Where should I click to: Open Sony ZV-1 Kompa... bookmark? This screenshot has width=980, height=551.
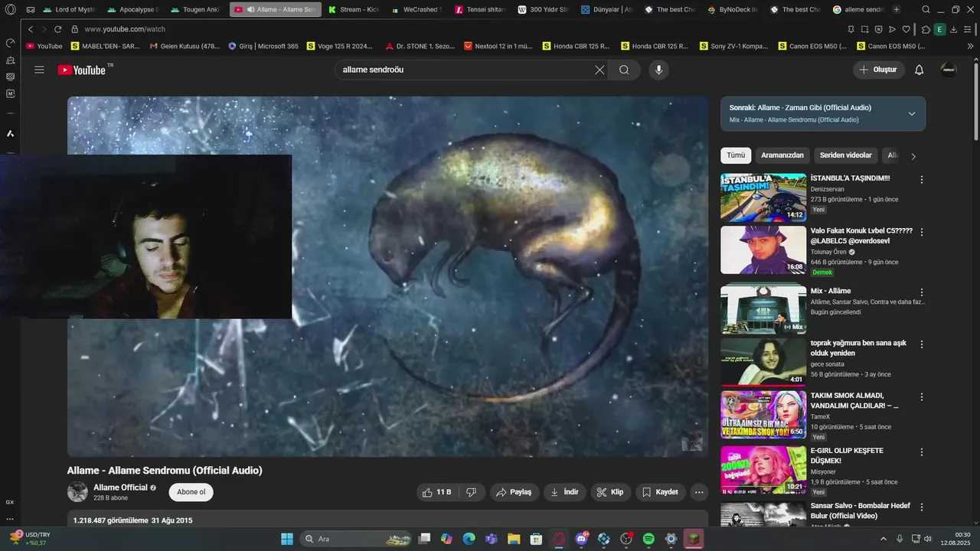(x=733, y=46)
